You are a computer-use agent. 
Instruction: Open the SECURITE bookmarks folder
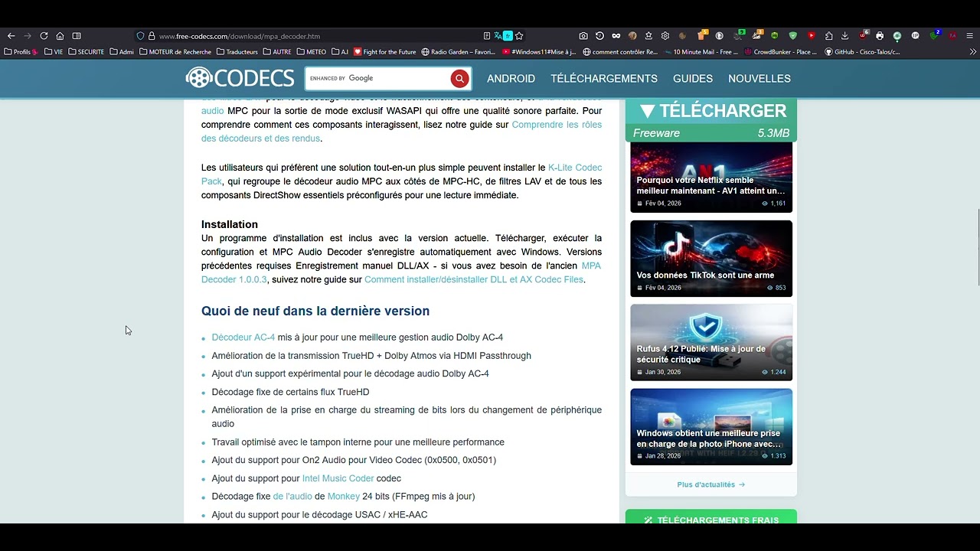pyautogui.click(x=86, y=52)
